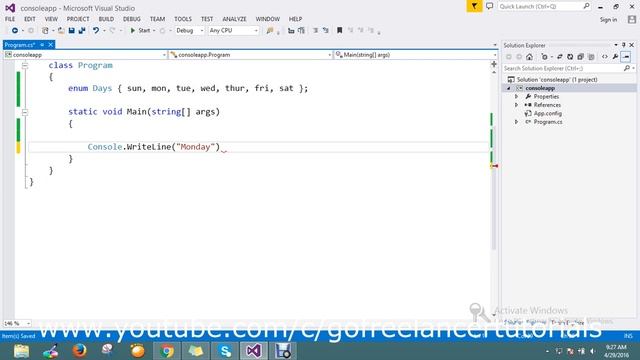Screen dimensions: 640x360
Task: Click the Navigate Backward toolbar icon
Action: click(15, 31)
